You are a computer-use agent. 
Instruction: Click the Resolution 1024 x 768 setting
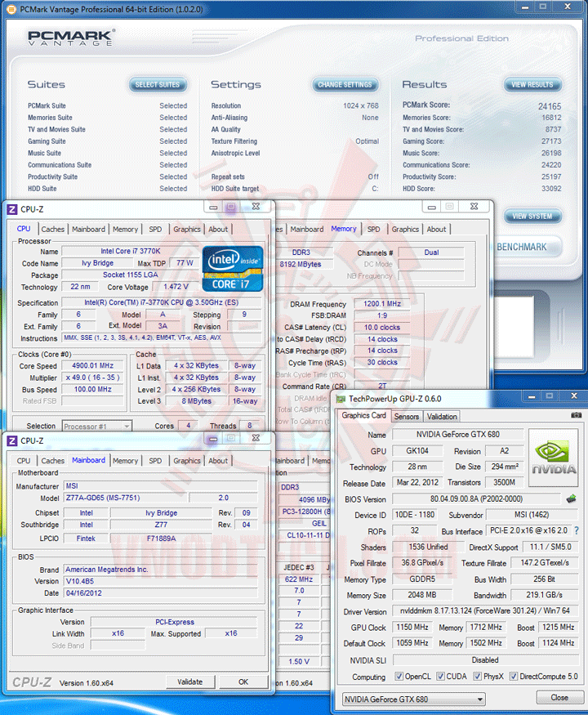coord(295,105)
